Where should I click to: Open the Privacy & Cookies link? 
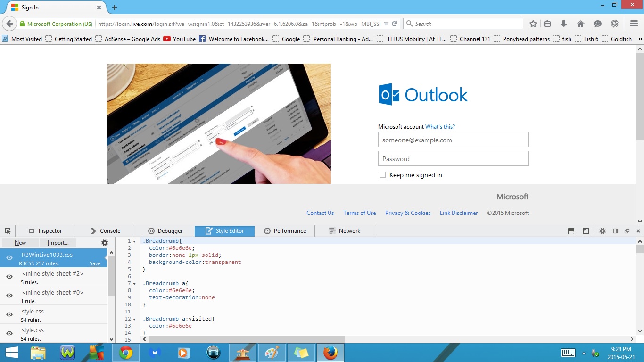pyautogui.click(x=408, y=213)
